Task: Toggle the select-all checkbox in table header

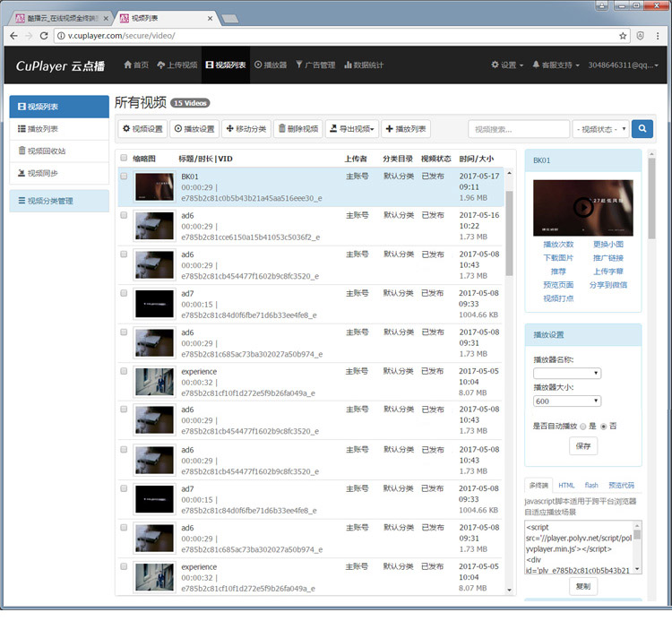Action: 125,158
